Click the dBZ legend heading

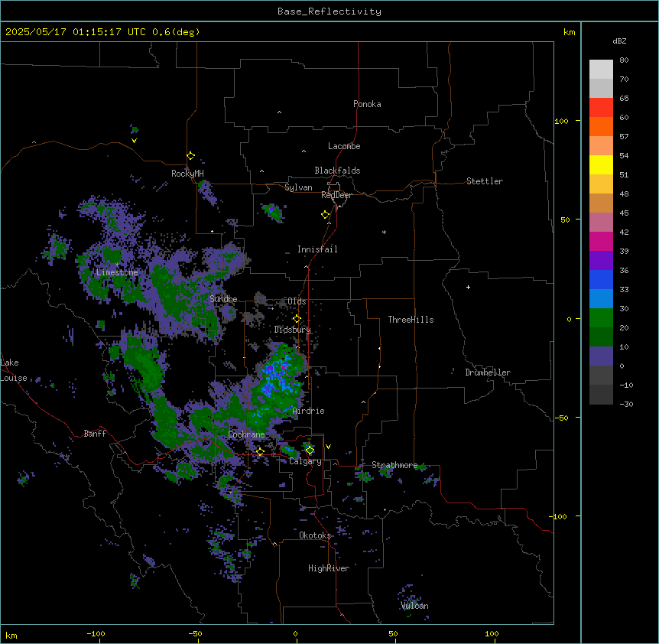click(x=619, y=41)
